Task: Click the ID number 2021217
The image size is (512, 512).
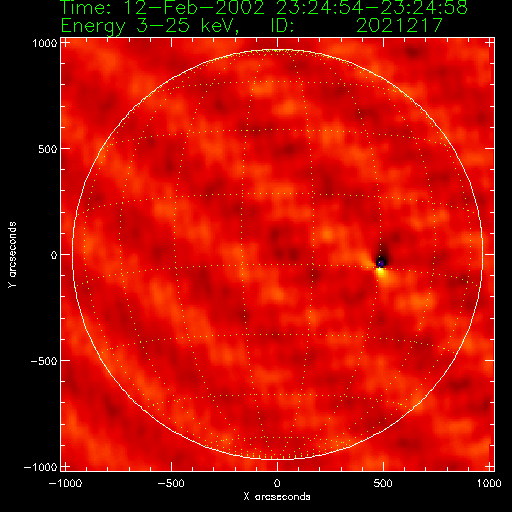Action: (x=399, y=25)
